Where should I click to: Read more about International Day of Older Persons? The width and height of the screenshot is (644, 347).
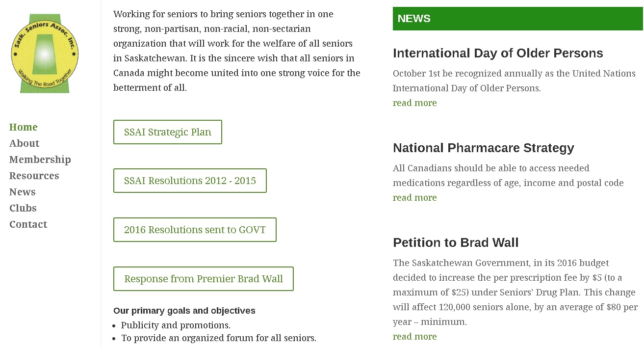pos(414,103)
